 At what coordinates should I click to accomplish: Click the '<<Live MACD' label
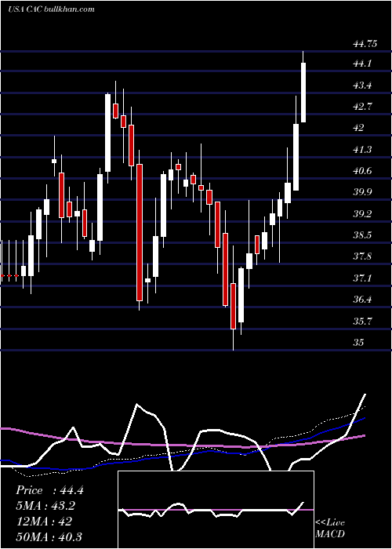point(330,529)
